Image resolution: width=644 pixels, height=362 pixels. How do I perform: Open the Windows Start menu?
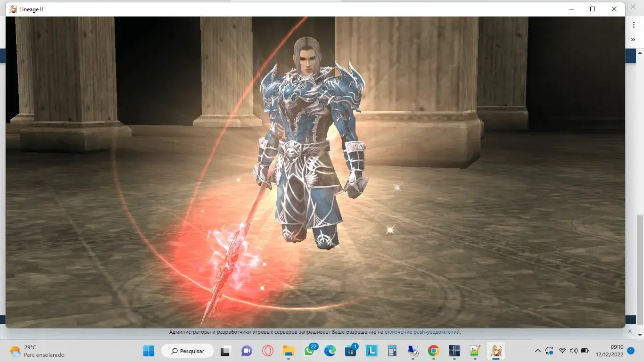click(x=149, y=351)
